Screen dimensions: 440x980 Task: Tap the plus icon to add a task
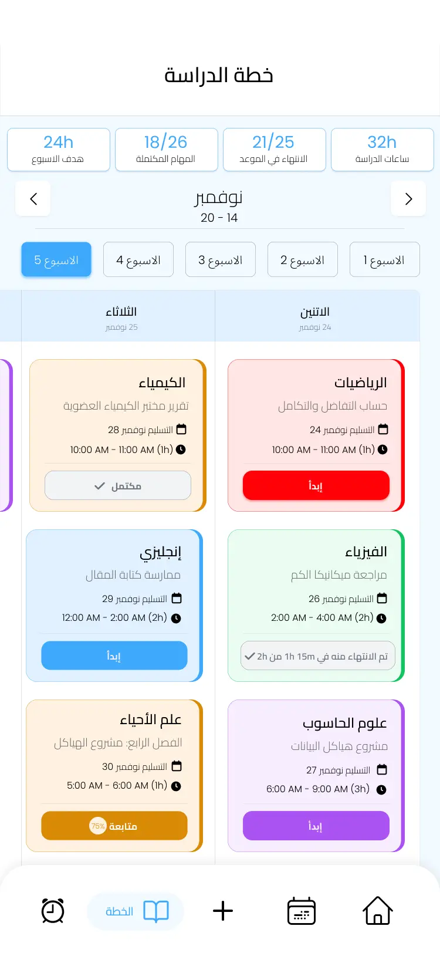(222, 911)
